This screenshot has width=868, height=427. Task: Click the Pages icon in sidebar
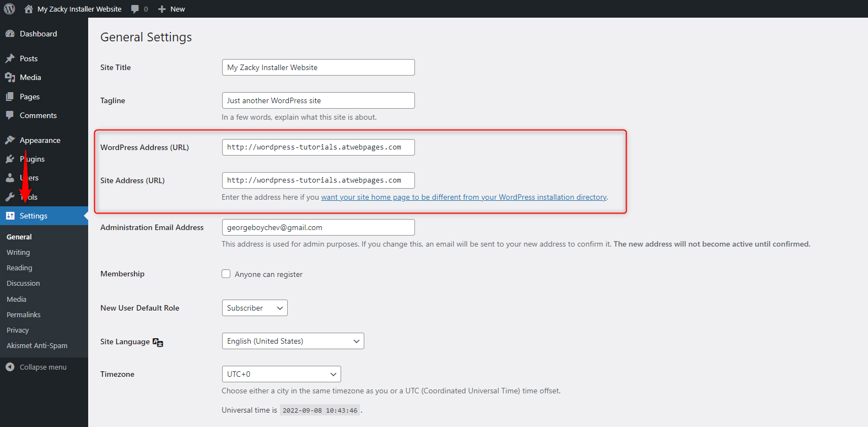(10, 97)
